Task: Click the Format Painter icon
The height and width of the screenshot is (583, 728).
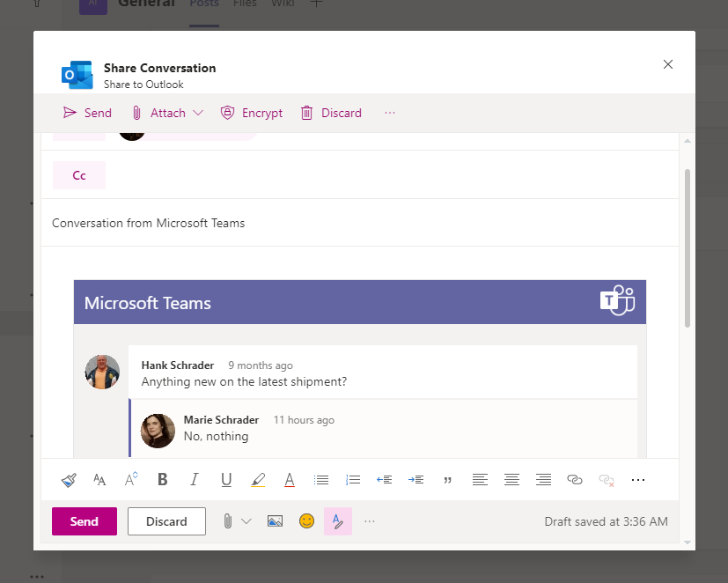Action: click(x=69, y=480)
